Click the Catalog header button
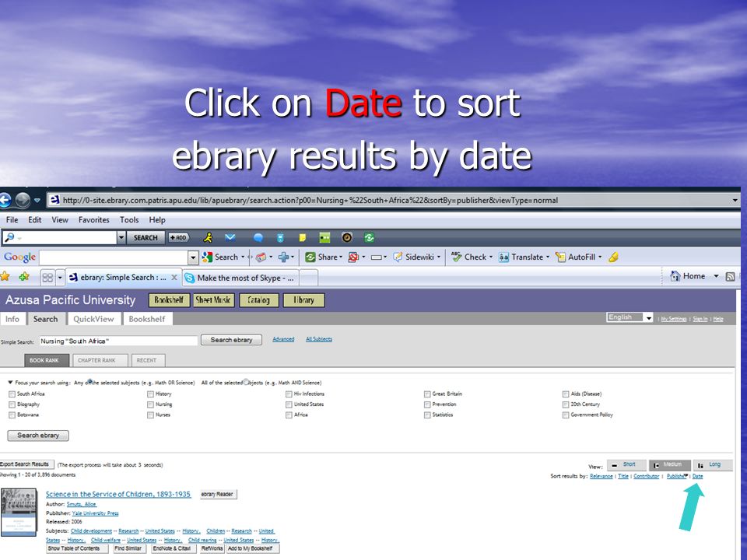 click(258, 300)
